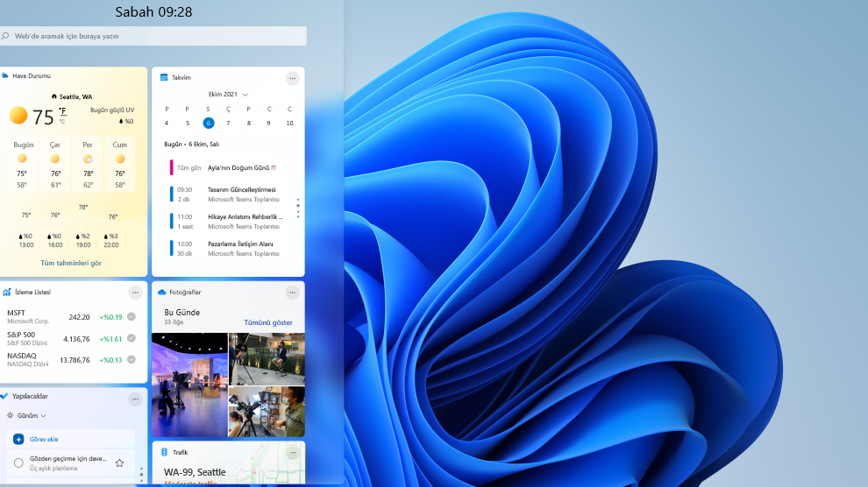Click the Yapılacaklar checkmark icon
This screenshot has height=487, width=868.
tap(4, 396)
